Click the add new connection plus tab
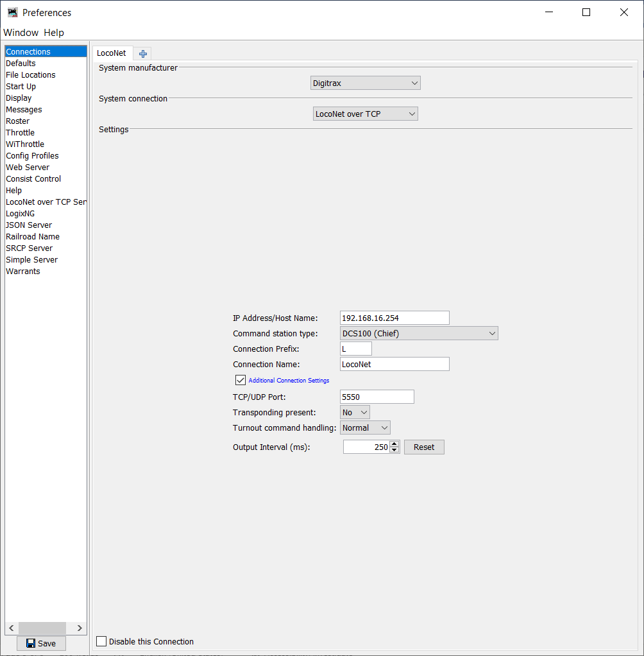Screen dimensions: 644x656 click(142, 53)
